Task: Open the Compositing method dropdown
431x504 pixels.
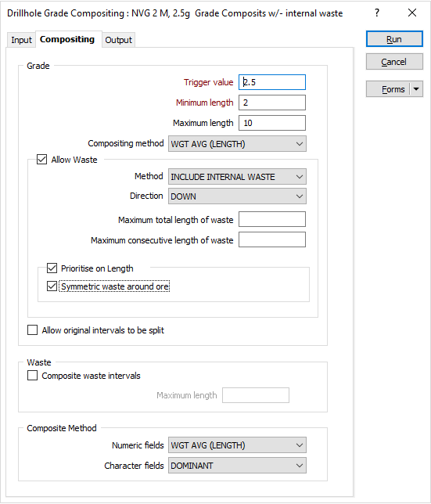Action: point(237,144)
